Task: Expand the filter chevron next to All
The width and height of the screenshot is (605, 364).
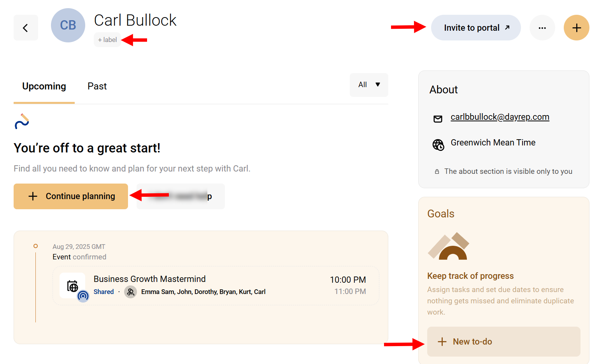Action: tap(378, 85)
